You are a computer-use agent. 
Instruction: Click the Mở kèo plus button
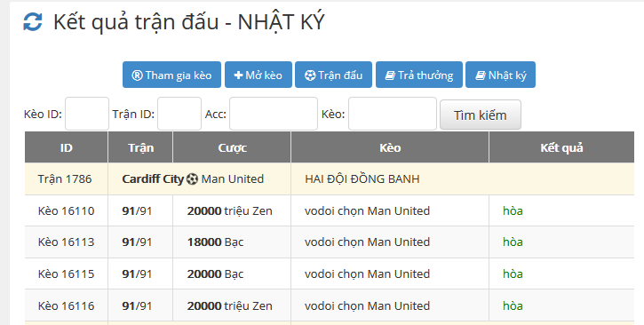pyautogui.click(x=258, y=75)
